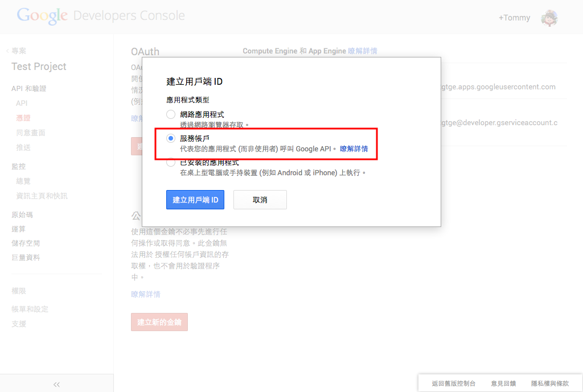This screenshot has height=392, width=583.
Task: Open 憑證 in the sidebar
Action: (x=23, y=118)
